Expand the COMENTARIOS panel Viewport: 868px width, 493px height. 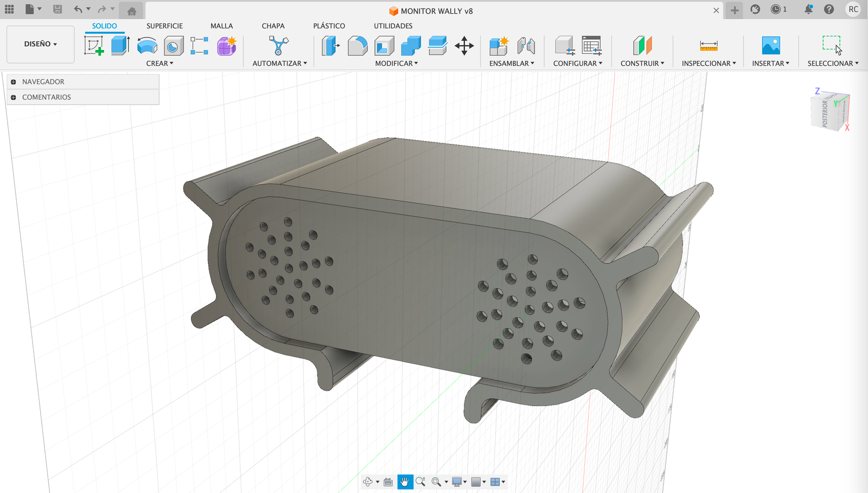(13, 97)
